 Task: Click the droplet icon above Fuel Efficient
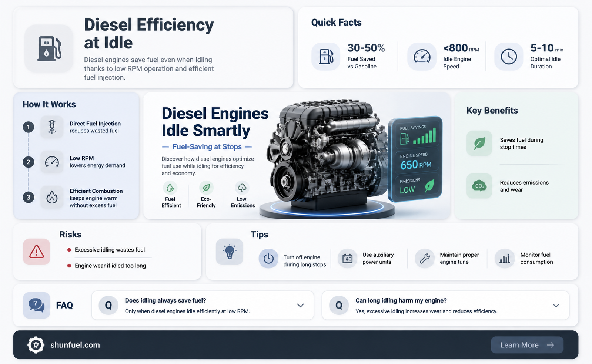click(170, 188)
